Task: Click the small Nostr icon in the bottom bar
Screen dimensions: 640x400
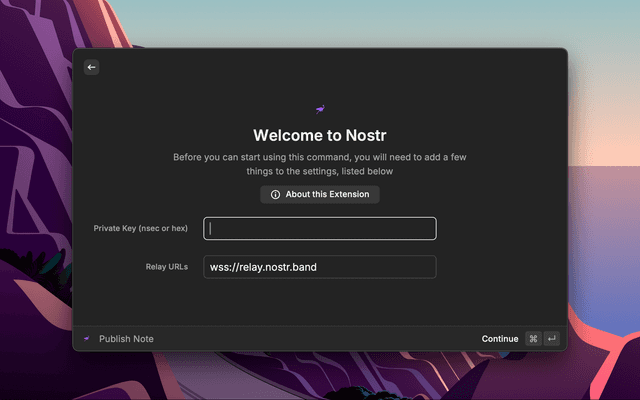Action: pos(87,339)
